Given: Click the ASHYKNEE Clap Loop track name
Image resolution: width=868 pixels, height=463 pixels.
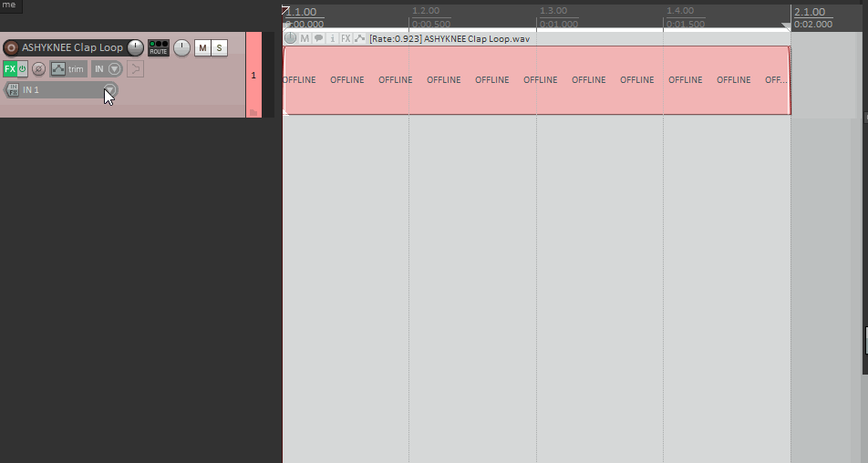Looking at the screenshot, I should pos(73,47).
